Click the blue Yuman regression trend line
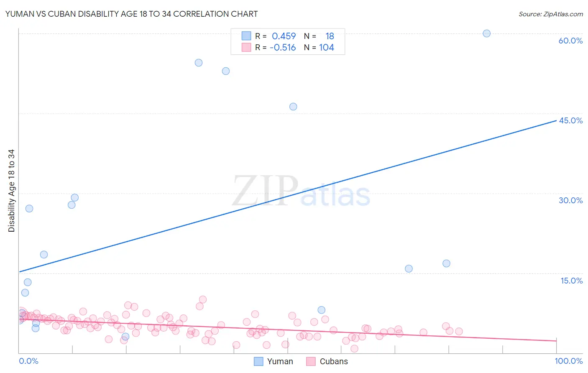This screenshot has height=373, width=588. pyautogui.click(x=288, y=196)
